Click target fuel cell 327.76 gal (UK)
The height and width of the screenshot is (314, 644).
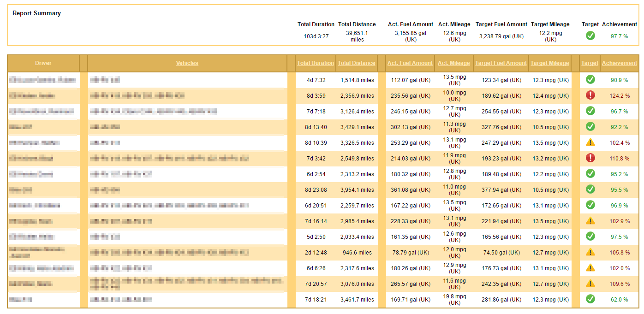click(501, 127)
